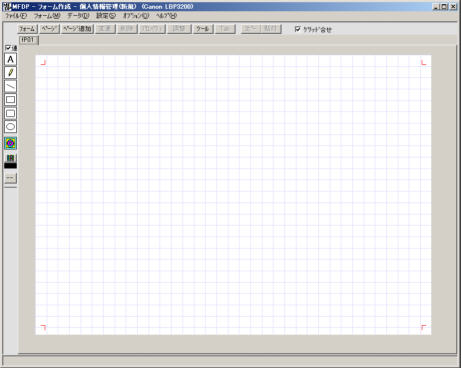Click the black color swatch bar

tap(10, 165)
